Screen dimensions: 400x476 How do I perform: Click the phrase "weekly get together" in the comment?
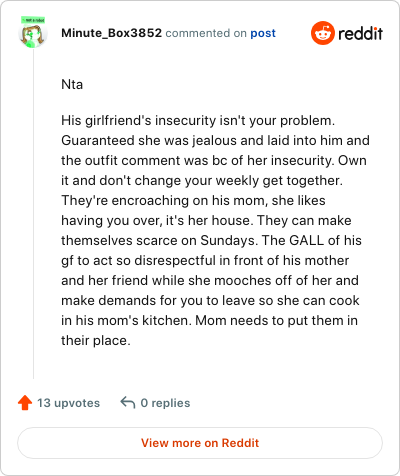pos(278,181)
